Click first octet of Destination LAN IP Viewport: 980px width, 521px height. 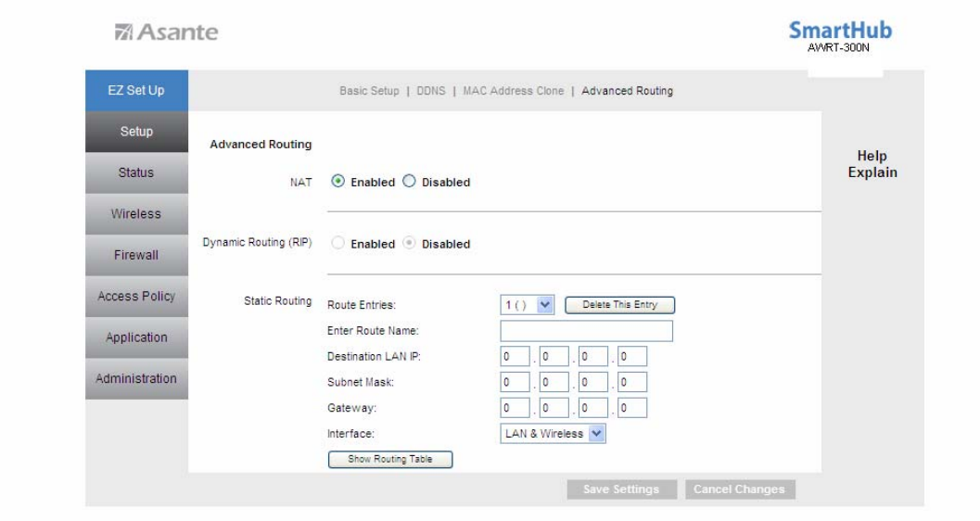tap(515, 357)
